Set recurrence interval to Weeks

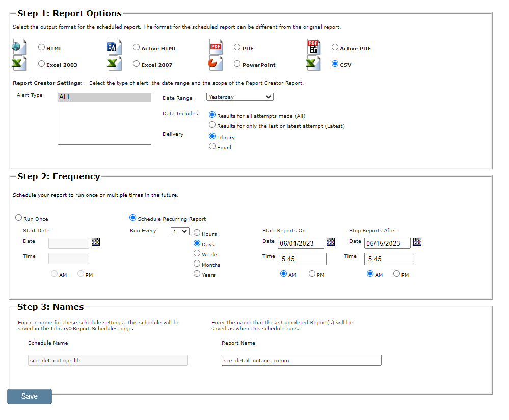coord(197,253)
